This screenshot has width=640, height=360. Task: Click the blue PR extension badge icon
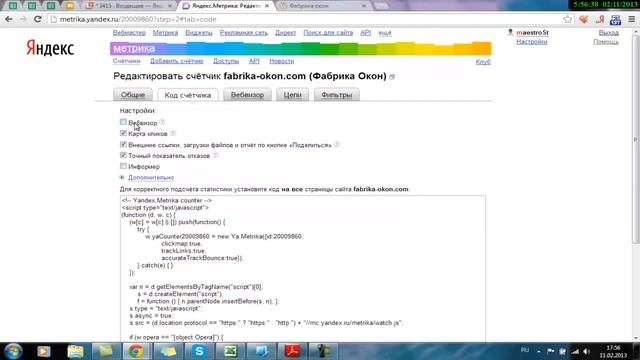tap(616, 19)
